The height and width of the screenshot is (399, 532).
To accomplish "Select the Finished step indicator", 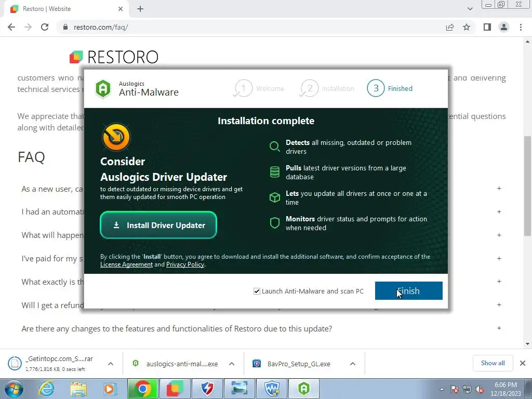I will click(x=390, y=88).
